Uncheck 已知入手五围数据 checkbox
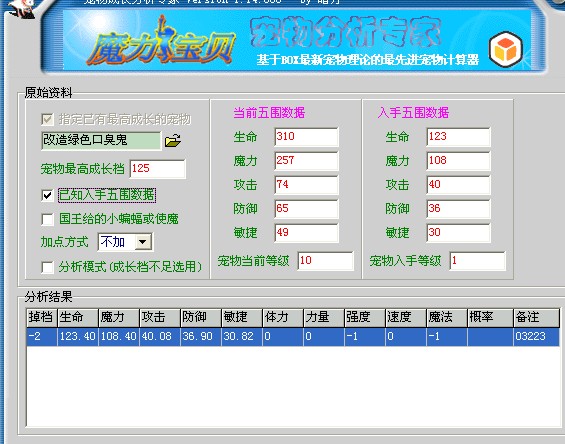Screen dimensions: 565x444 point(47,195)
